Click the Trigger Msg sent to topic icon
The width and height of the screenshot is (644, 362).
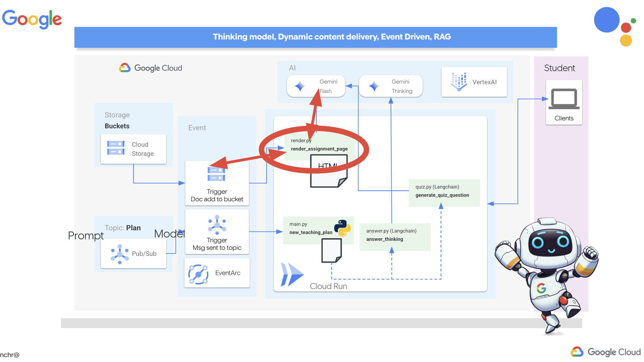tap(217, 225)
